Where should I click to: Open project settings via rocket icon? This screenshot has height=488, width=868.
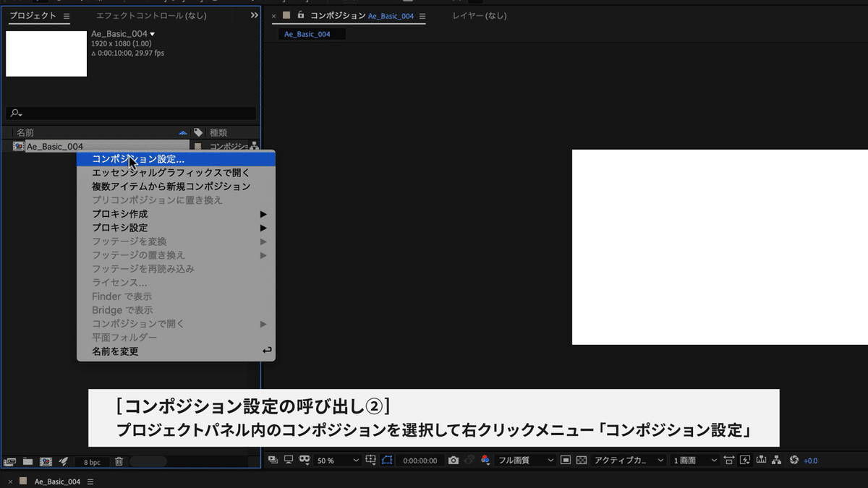tap(64, 461)
